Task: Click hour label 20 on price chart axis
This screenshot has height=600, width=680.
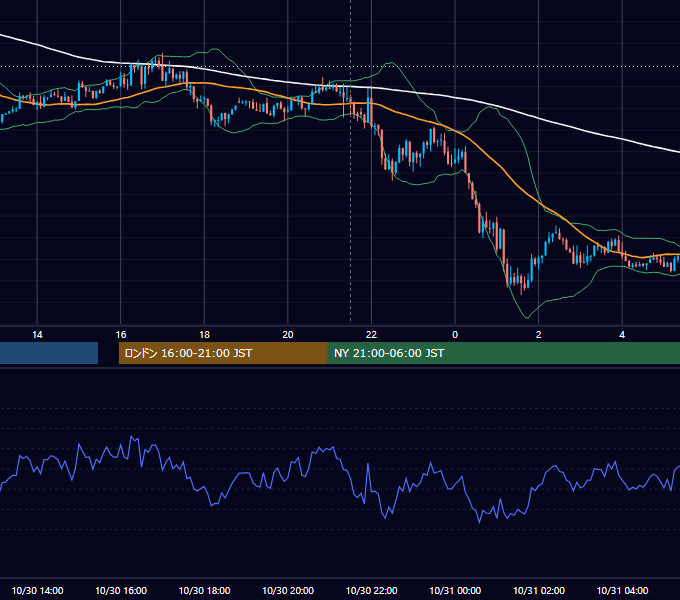Action: [x=288, y=335]
